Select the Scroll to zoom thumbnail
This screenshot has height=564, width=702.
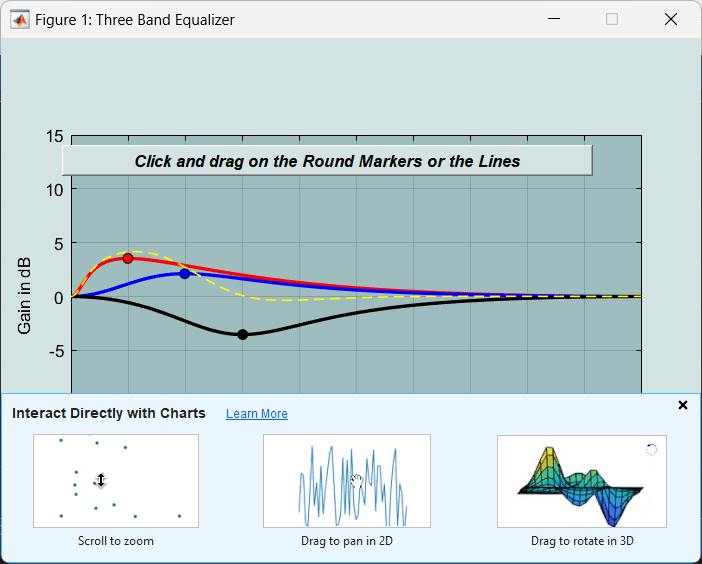coord(116,481)
